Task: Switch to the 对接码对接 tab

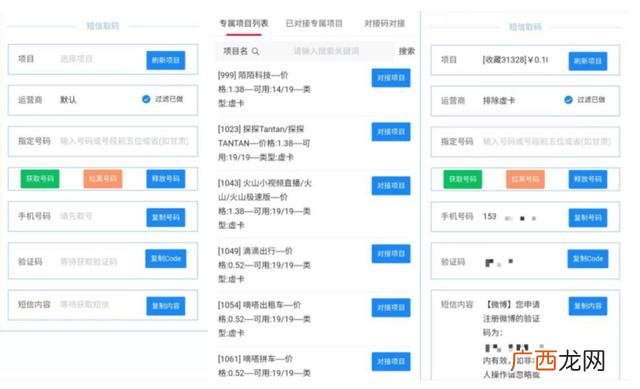Action: (x=384, y=23)
